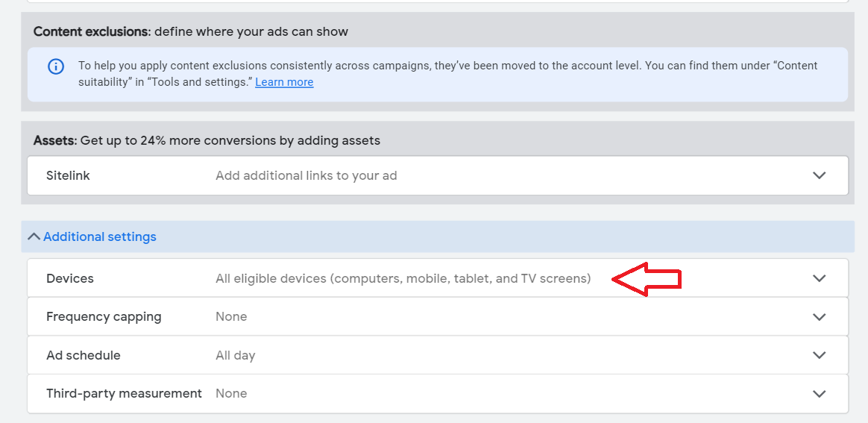Image resolution: width=868 pixels, height=423 pixels.
Task: Click the Assets section heading
Action: (x=207, y=141)
